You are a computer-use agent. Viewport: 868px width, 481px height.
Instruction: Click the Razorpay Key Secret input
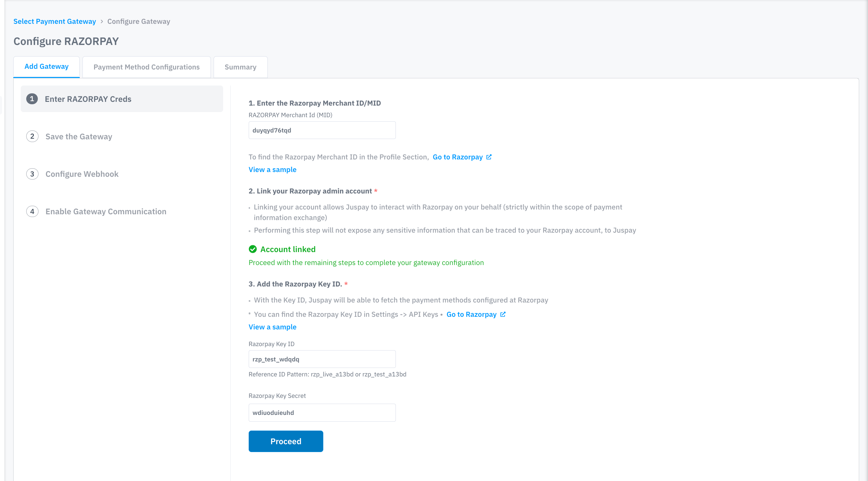(322, 413)
